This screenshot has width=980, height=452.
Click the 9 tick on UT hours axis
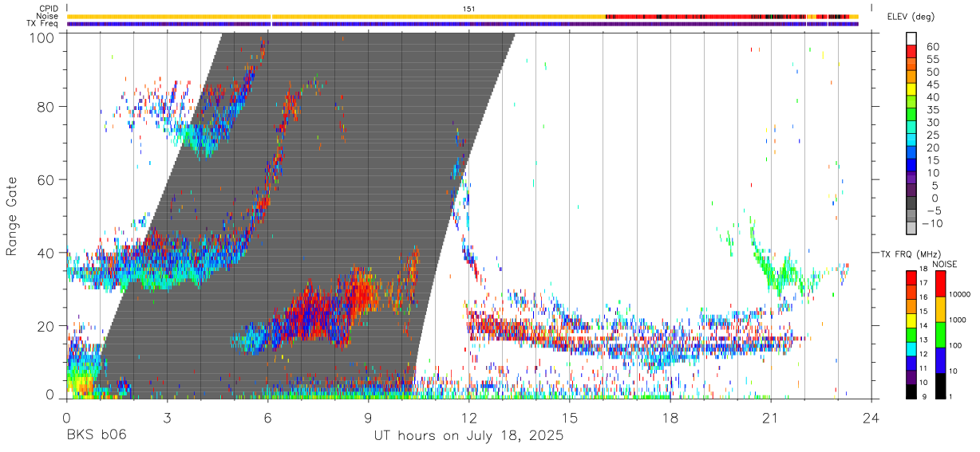coord(368,417)
